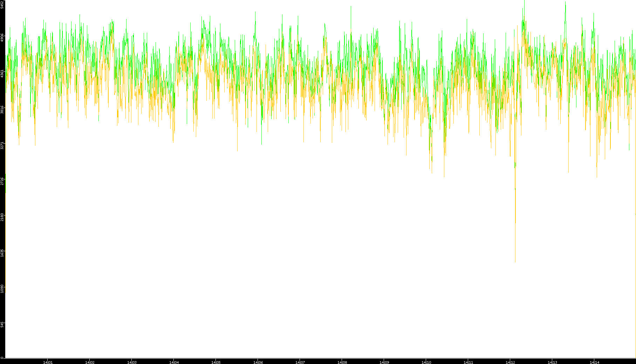Click the 5452 maximum value label
636x364 pixels.
[2, 5]
